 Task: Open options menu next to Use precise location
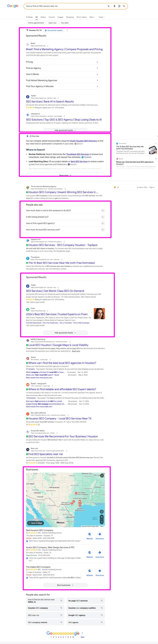pyautogui.click(x=67, y=30)
